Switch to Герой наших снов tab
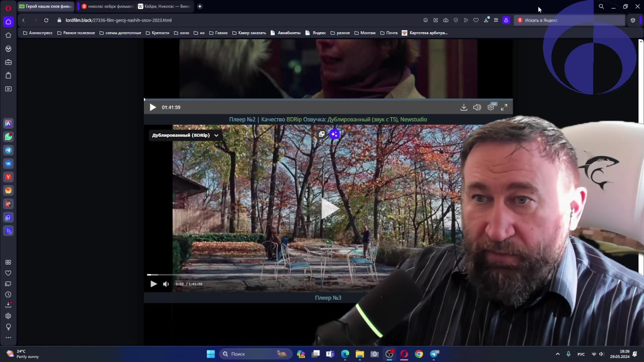 pos(45,7)
